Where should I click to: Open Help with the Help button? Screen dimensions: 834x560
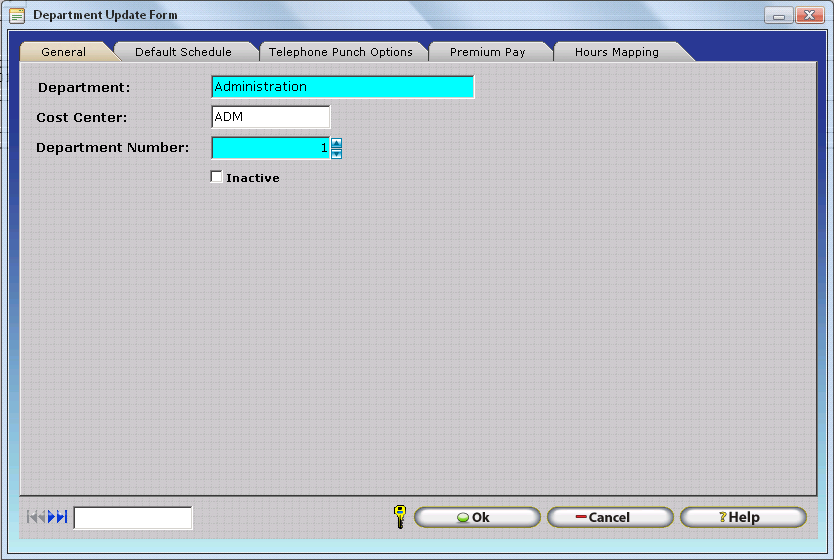pyautogui.click(x=743, y=517)
